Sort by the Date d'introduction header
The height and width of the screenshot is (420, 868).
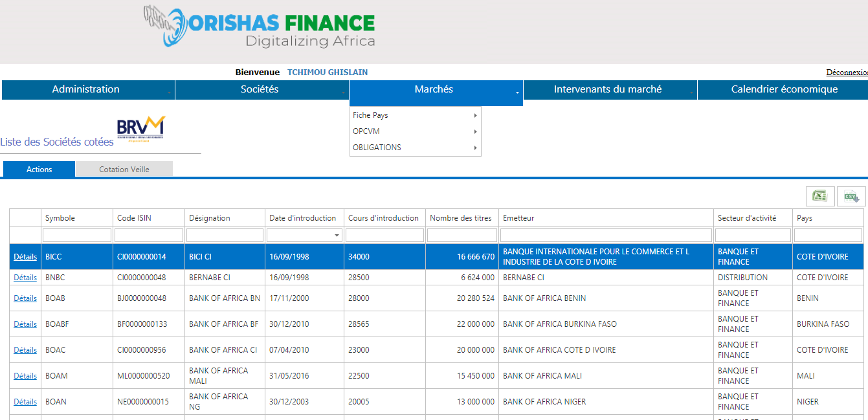click(303, 218)
